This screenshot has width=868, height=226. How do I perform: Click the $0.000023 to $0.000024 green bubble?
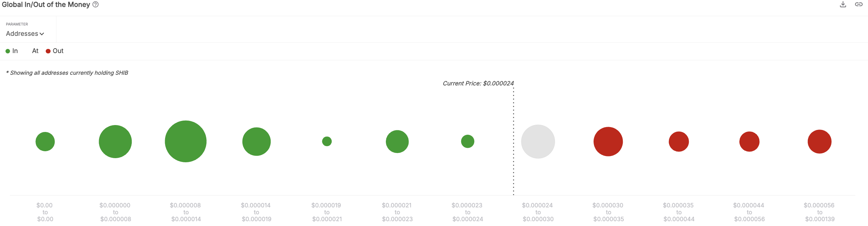pos(468,141)
